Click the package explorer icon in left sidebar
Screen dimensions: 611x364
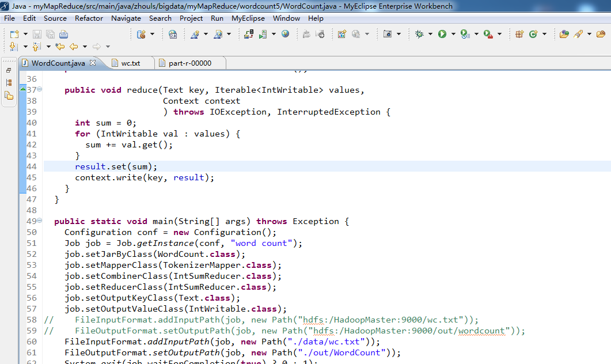[9, 96]
